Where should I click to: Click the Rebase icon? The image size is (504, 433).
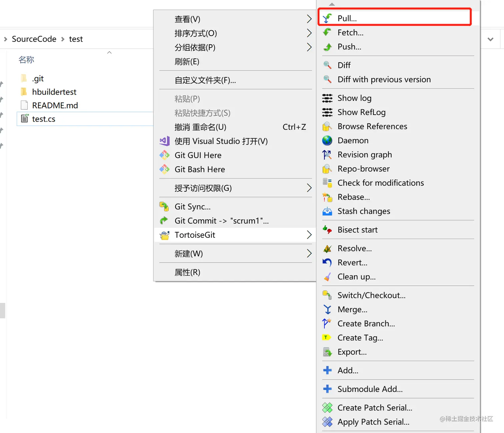tap(327, 197)
